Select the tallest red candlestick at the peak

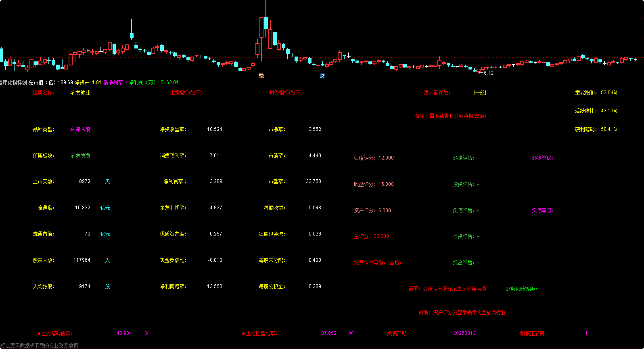point(261,27)
